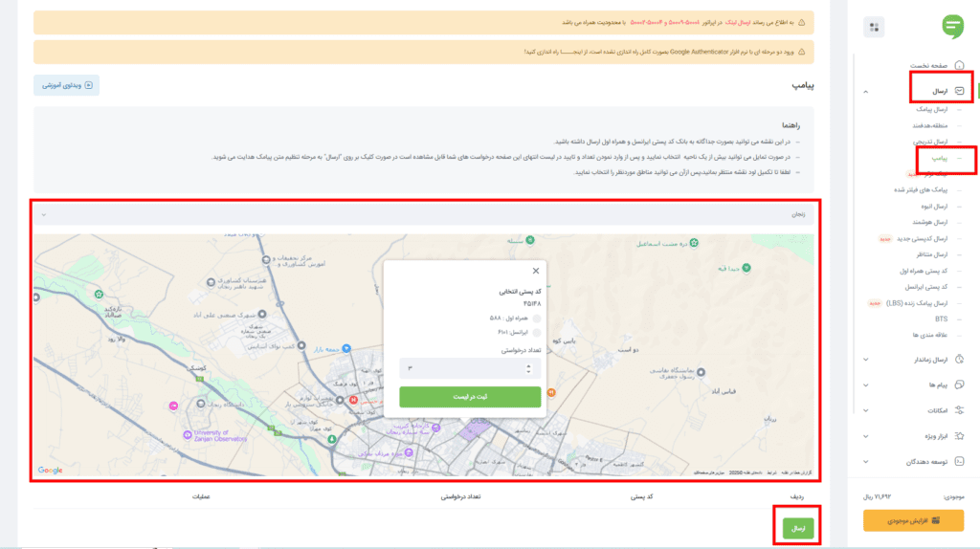Click requested count input showing ۳

click(470, 368)
